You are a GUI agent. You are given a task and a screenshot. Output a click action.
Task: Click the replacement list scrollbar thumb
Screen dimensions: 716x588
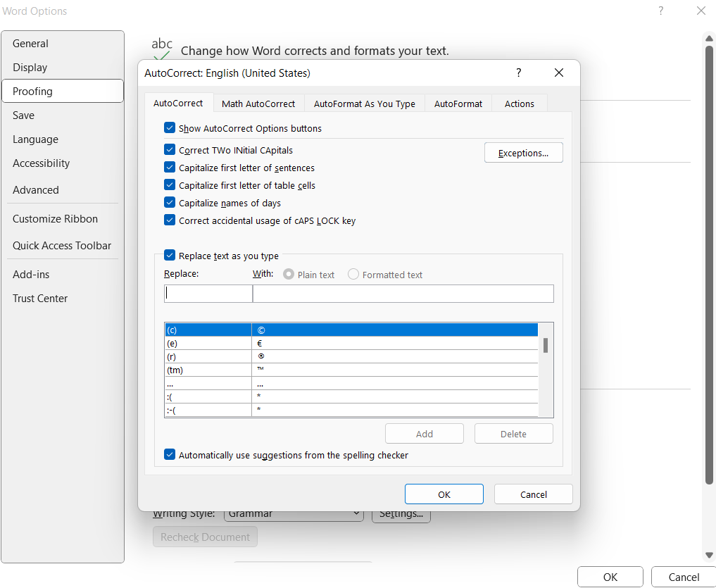pyautogui.click(x=545, y=345)
